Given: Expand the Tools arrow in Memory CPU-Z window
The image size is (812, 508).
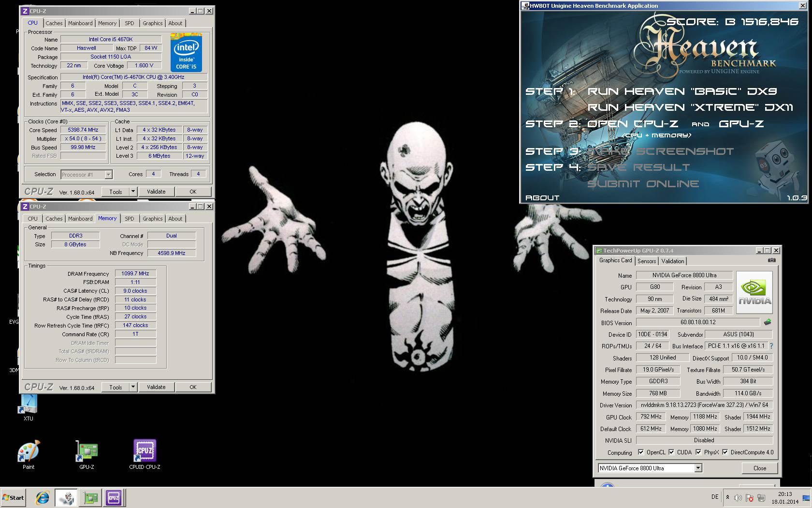Looking at the screenshot, I should click(x=133, y=387).
